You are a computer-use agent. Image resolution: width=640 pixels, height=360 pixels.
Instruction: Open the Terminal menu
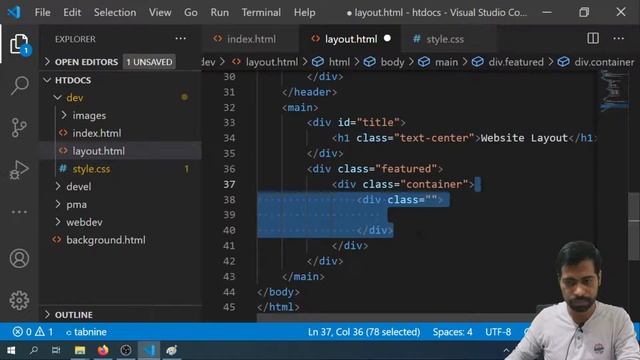[261, 12]
